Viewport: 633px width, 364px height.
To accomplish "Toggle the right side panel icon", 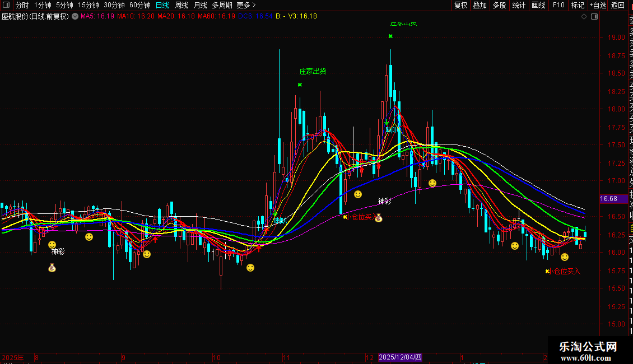I will (594, 17).
